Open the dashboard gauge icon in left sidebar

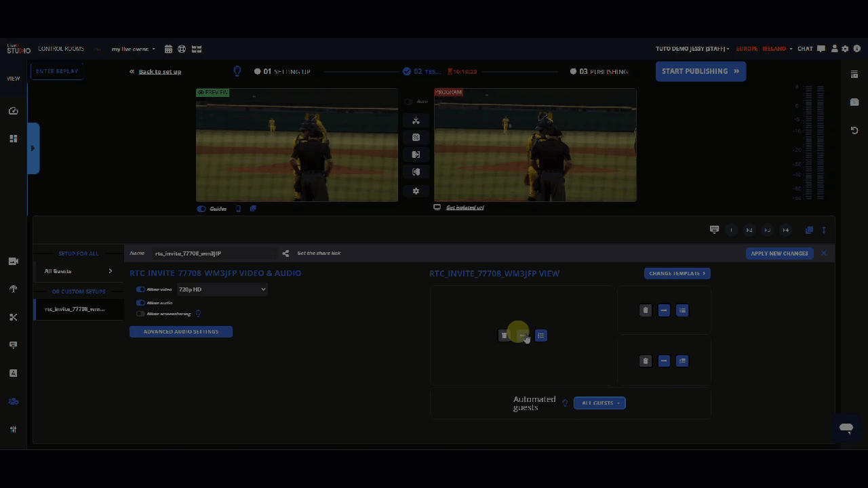[x=13, y=111]
